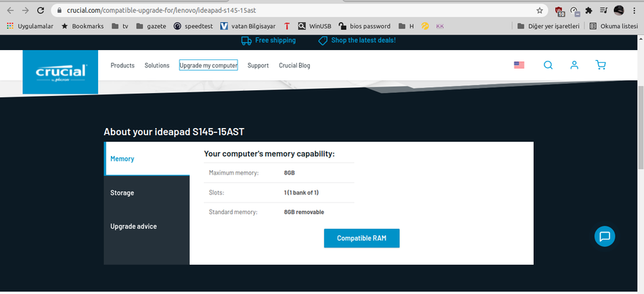Open the Bookmarks star folder

click(x=82, y=26)
